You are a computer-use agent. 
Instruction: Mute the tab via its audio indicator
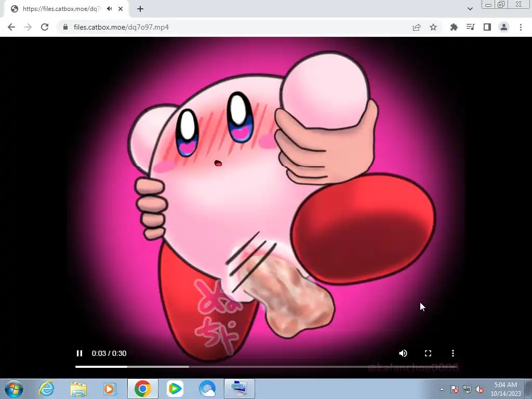click(x=110, y=9)
